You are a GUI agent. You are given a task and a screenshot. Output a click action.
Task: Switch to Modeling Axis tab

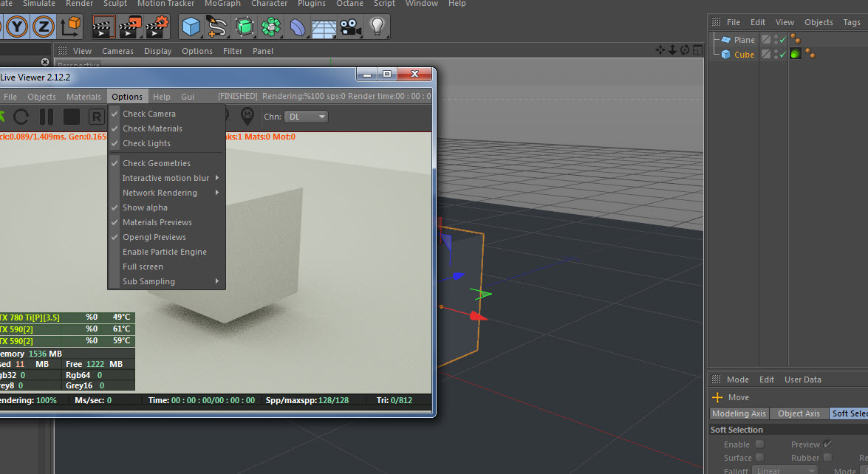pyautogui.click(x=739, y=413)
